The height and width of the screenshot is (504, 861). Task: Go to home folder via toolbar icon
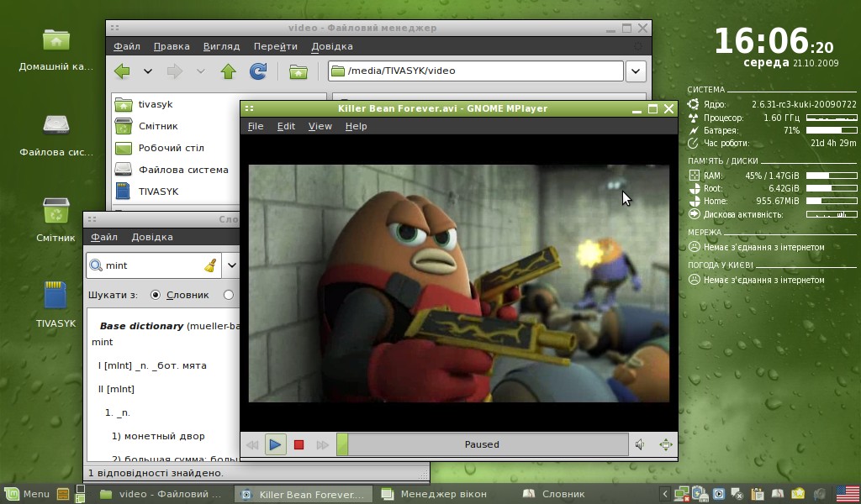click(298, 71)
